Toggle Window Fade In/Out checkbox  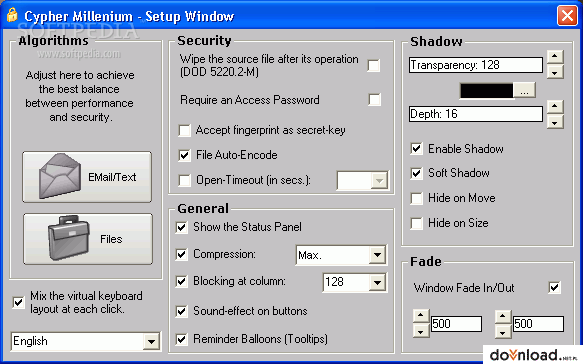(554, 287)
